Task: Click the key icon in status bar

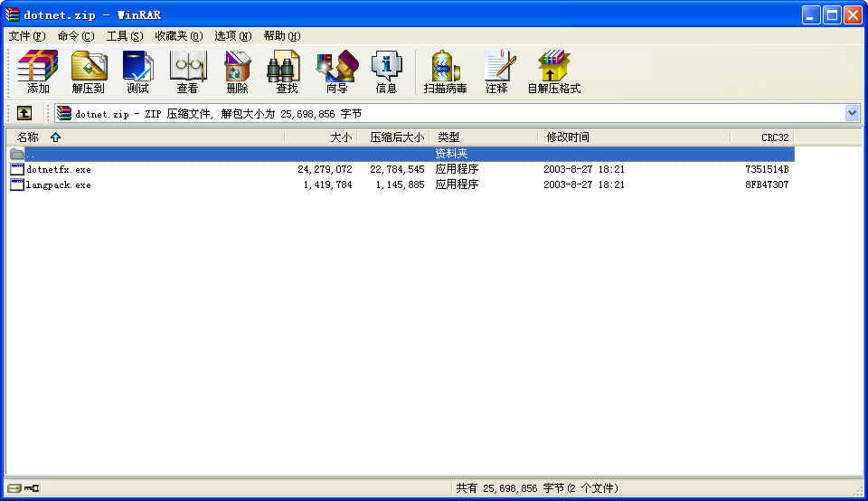Action: pos(32,487)
